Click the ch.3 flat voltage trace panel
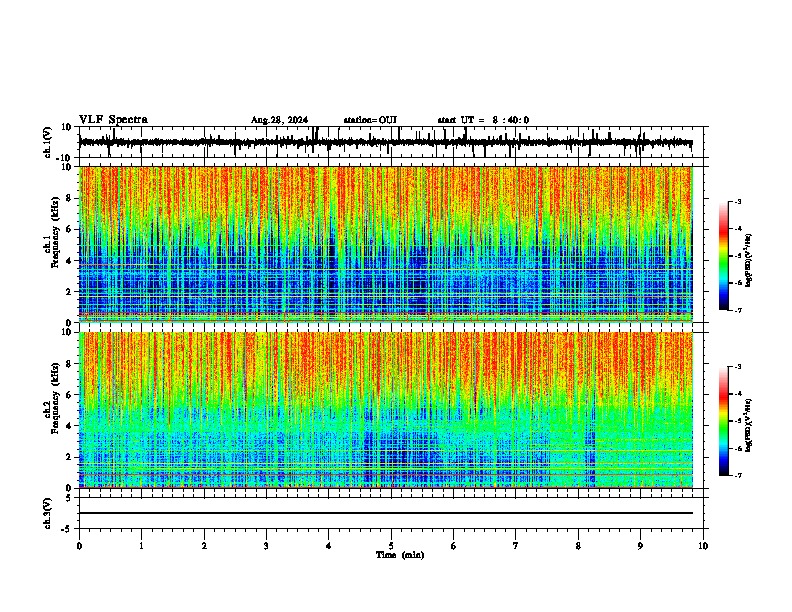 [x=390, y=513]
